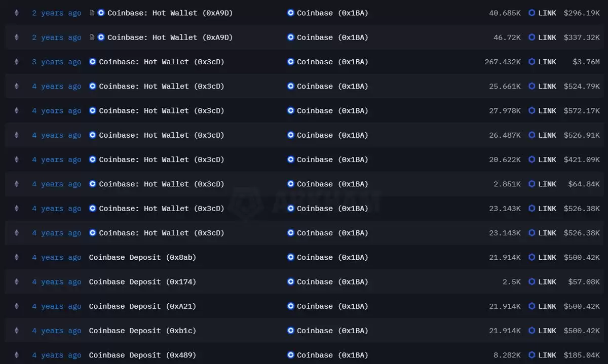Click the Coinbase logo beside Coinbase (0x1BA) on the third row
Viewport: 608px width, 364px height.
pyautogui.click(x=290, y=62)
